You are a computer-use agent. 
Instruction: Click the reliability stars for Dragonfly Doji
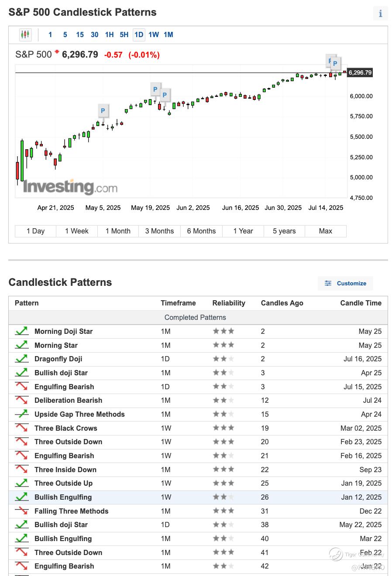pos(224,359)
